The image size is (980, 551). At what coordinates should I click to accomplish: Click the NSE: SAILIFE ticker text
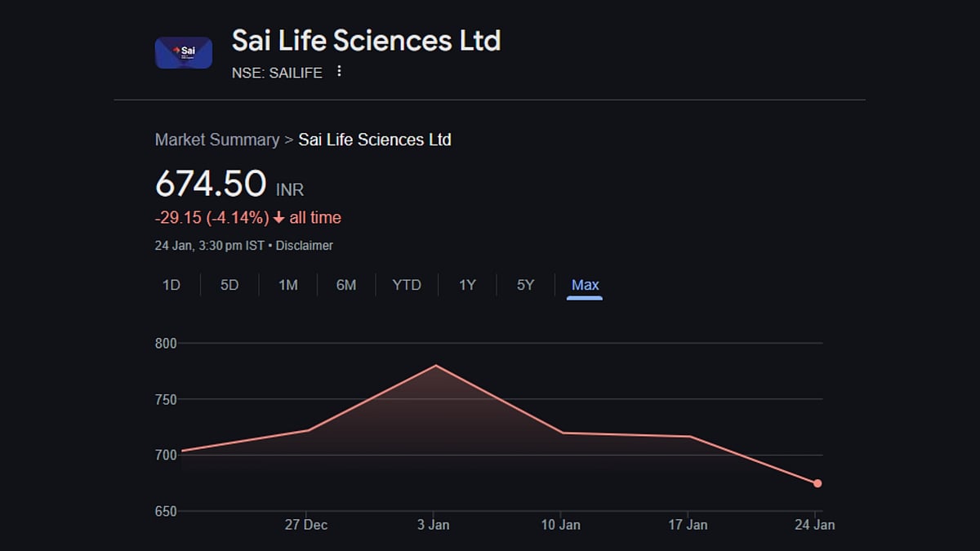[x=277, y=73]
